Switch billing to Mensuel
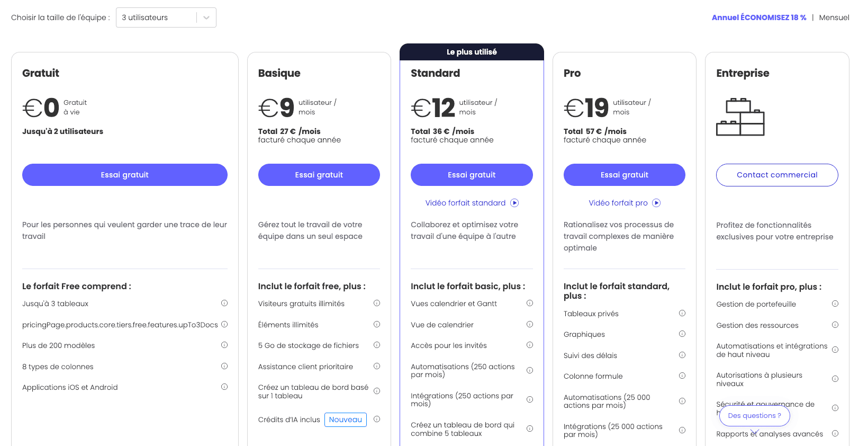Viewport: 868px width, 446px height. click(x=834, y=17)
